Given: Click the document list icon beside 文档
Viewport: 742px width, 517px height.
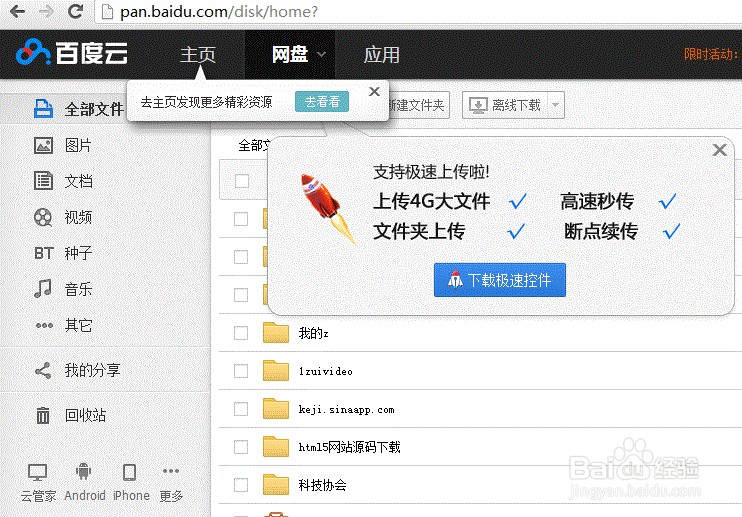Looking at the screenshot, I should click(43, 181).
